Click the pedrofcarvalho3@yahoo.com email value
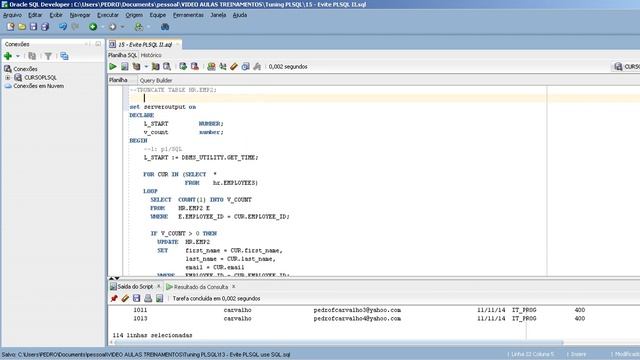The image size is (640, 360). [x=357, y=310]
